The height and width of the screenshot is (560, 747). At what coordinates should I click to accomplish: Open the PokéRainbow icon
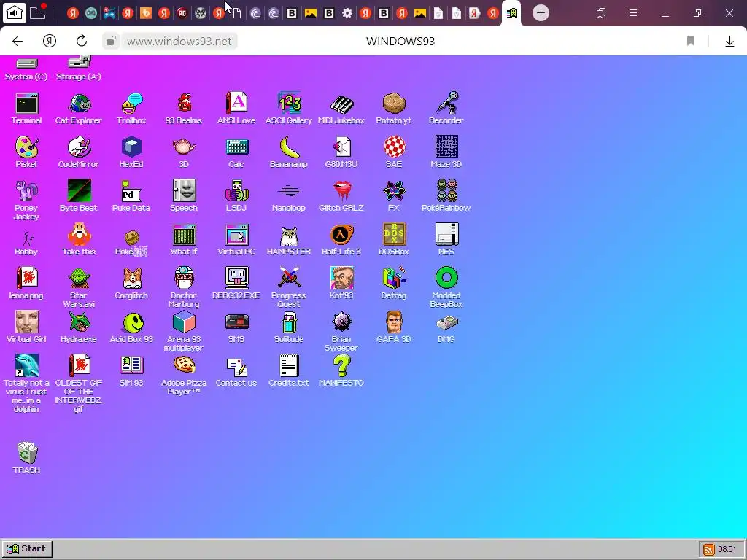point(446,196)
